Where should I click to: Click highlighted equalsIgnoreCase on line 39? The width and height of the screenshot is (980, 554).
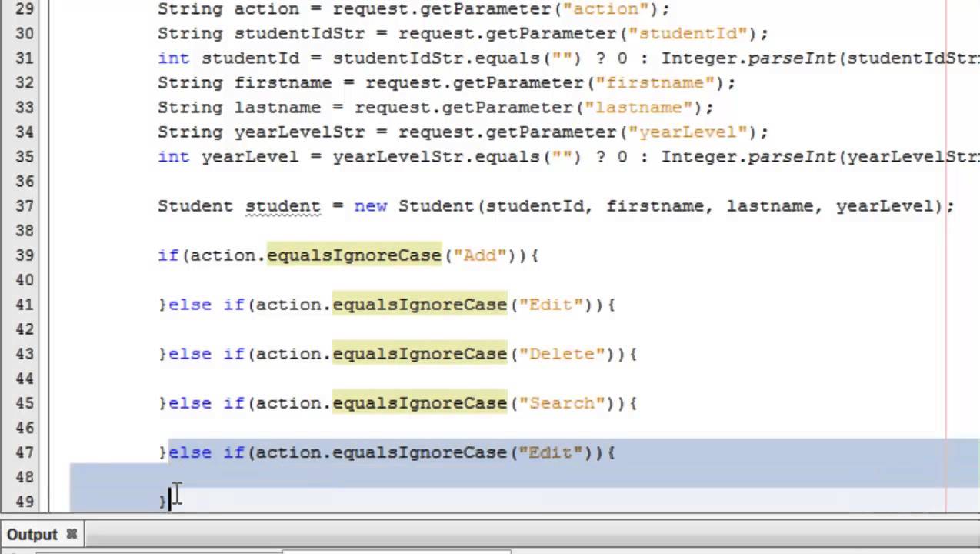[354, 255]
